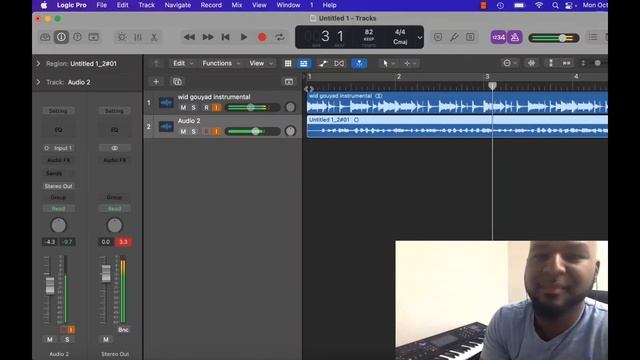The width and height of the screenshot is (640, 360).
Task: Toggle Replace mode button
Action: click(x=438, y=37)
